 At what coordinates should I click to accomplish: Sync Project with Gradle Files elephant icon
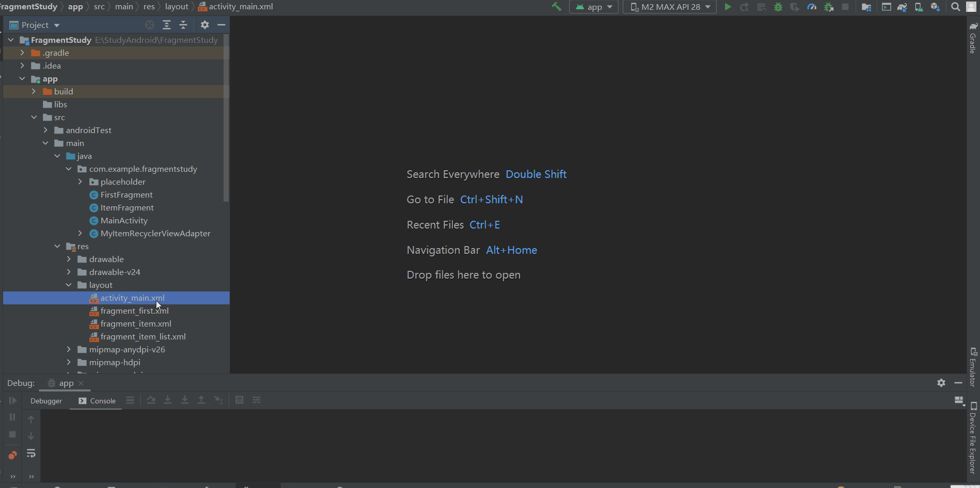coord(902,7)
